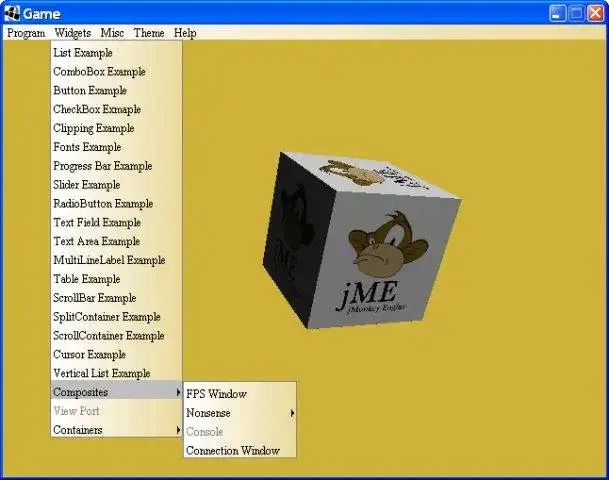
Task: Open the Help menu
Action: [x=185, y=33]
